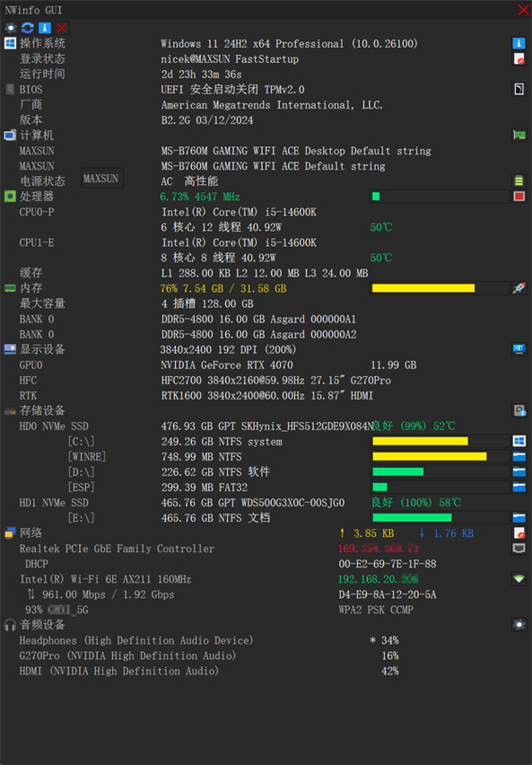Click the red X toolbar icon
Viewport: 532px width, 765px height.
pos(61,28)
